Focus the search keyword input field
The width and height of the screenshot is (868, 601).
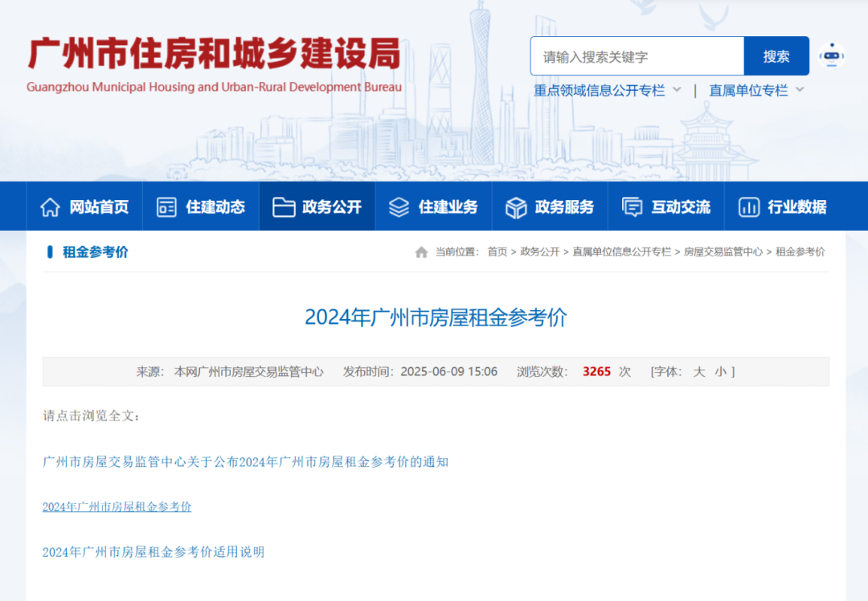click(637, 56)
